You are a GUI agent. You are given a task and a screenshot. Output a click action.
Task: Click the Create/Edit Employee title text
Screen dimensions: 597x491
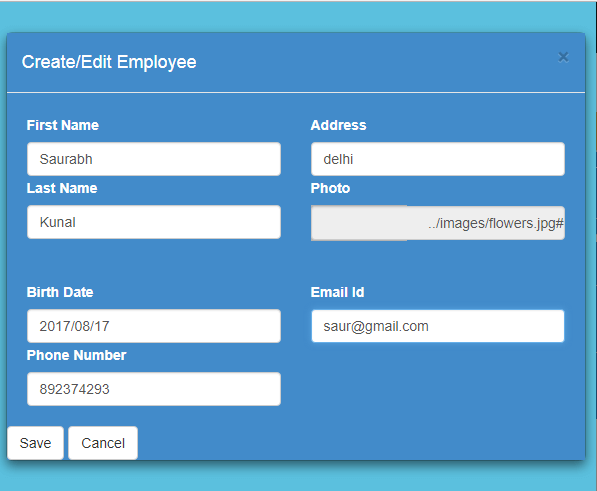pyautogui.click(x=109, y=62)
